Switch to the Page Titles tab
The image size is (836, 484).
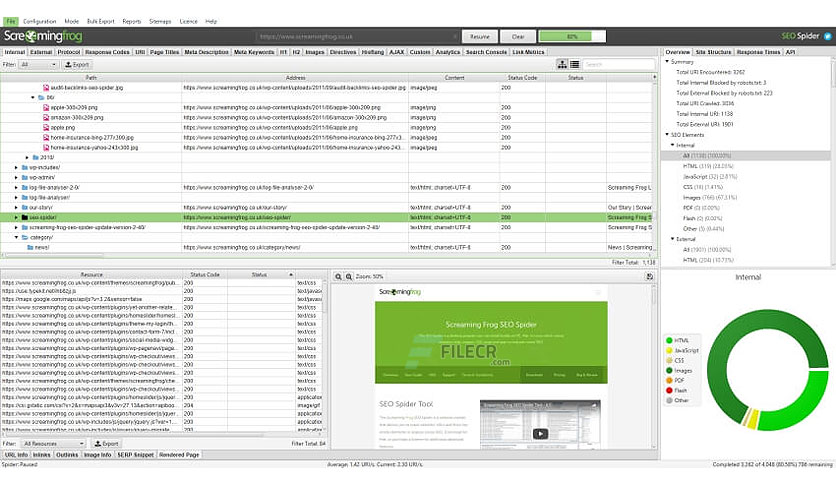tap(164, 52)
